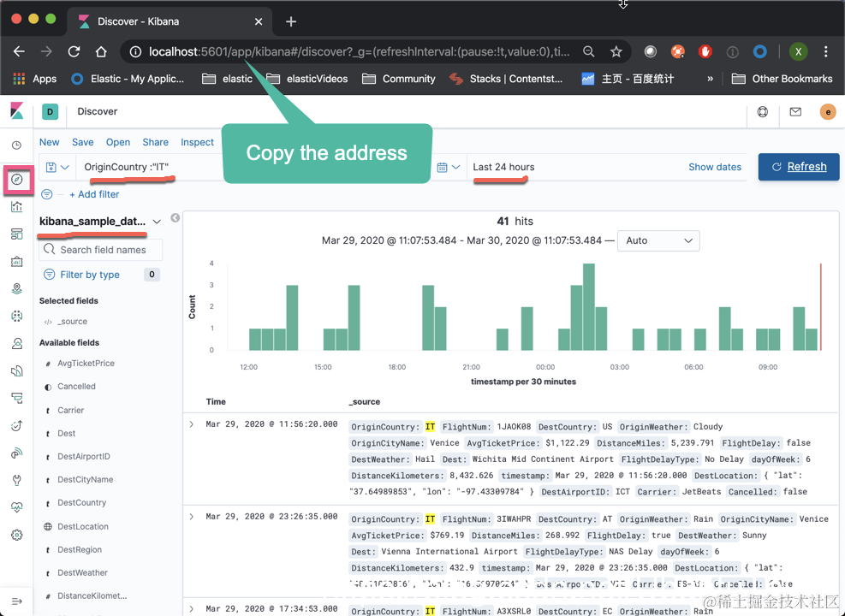Open the date quick menu calendar dropdown
Screen dimensions: 845x616
tap(449, 168)
